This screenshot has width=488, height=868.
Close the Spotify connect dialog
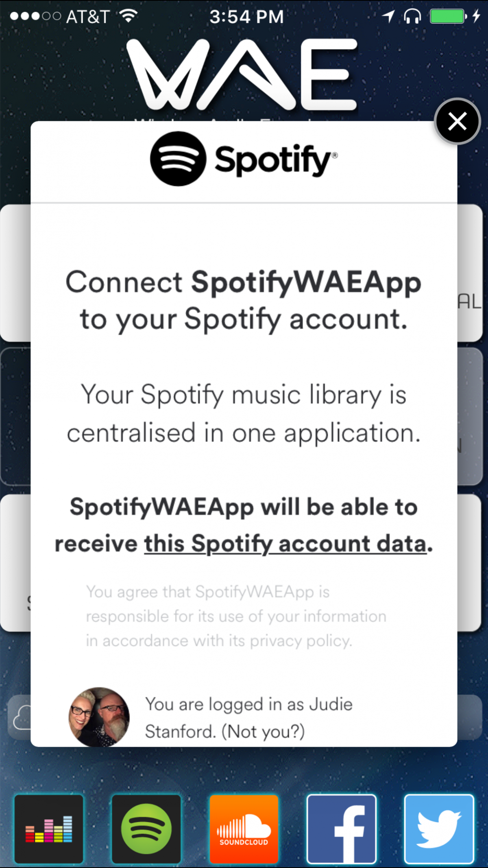pos(457,121)
